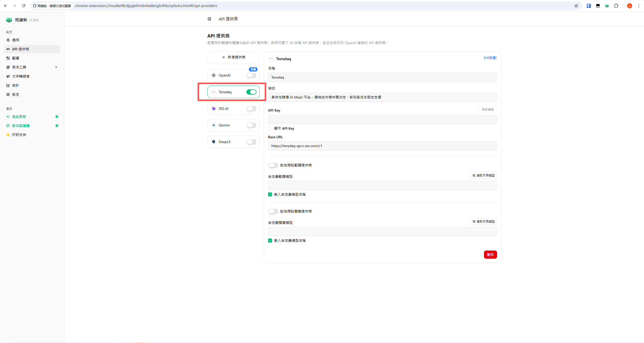Viewport: 644px width, 343px height.
Task: Click the DeepLX provider icon
Action: point(214,142)
